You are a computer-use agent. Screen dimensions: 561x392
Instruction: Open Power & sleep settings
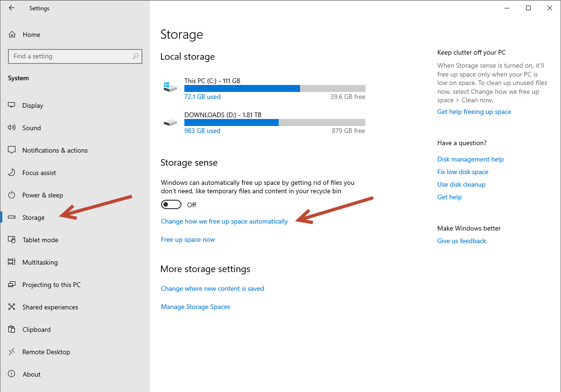pos(42,195)
